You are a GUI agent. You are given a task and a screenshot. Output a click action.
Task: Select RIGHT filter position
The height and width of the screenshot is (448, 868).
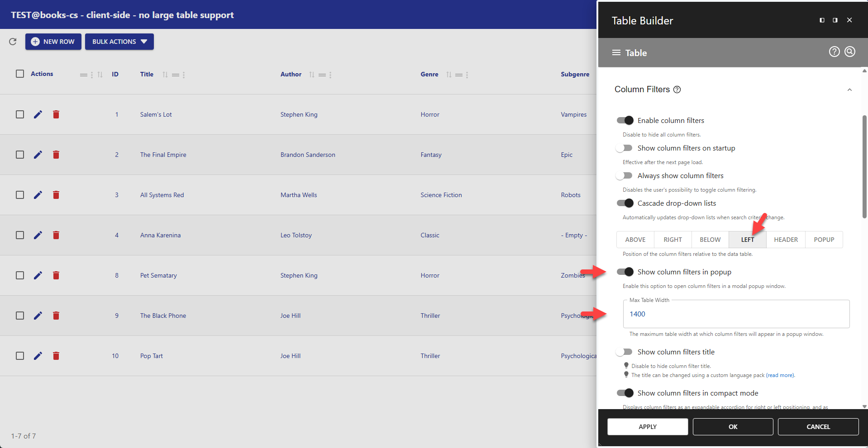(x=673, y=240)
